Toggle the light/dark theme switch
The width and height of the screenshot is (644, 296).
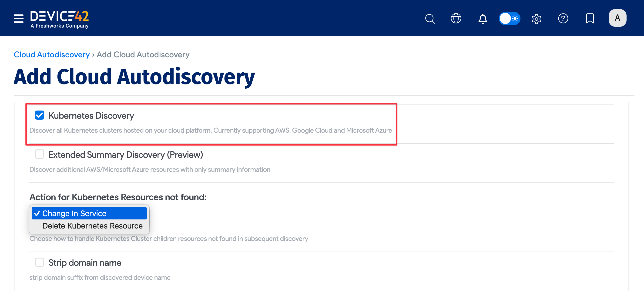[510, 18]
